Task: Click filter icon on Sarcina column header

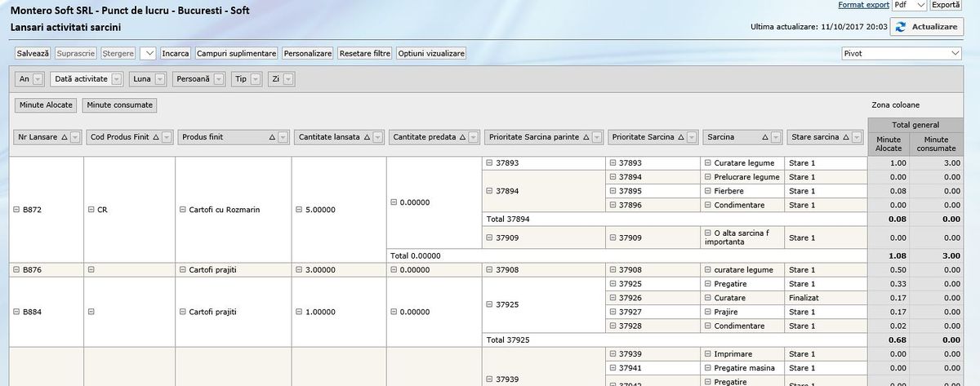Action: coord(775,137)
